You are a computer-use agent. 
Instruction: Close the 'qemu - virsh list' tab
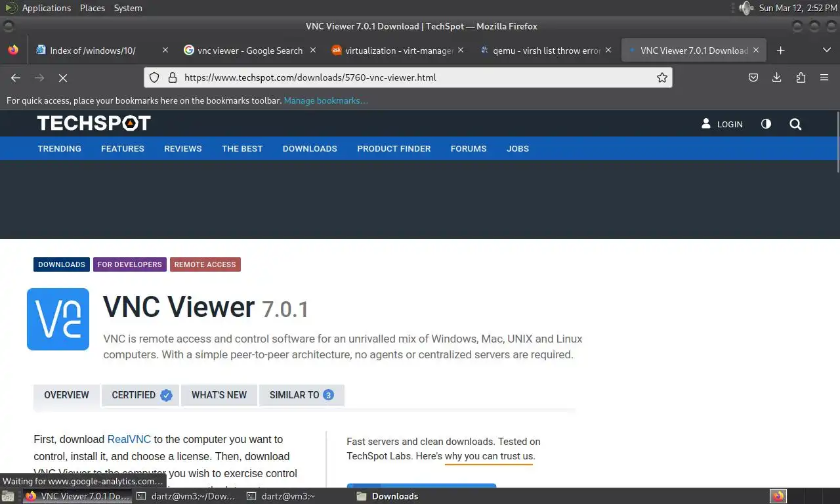[608, 50]
